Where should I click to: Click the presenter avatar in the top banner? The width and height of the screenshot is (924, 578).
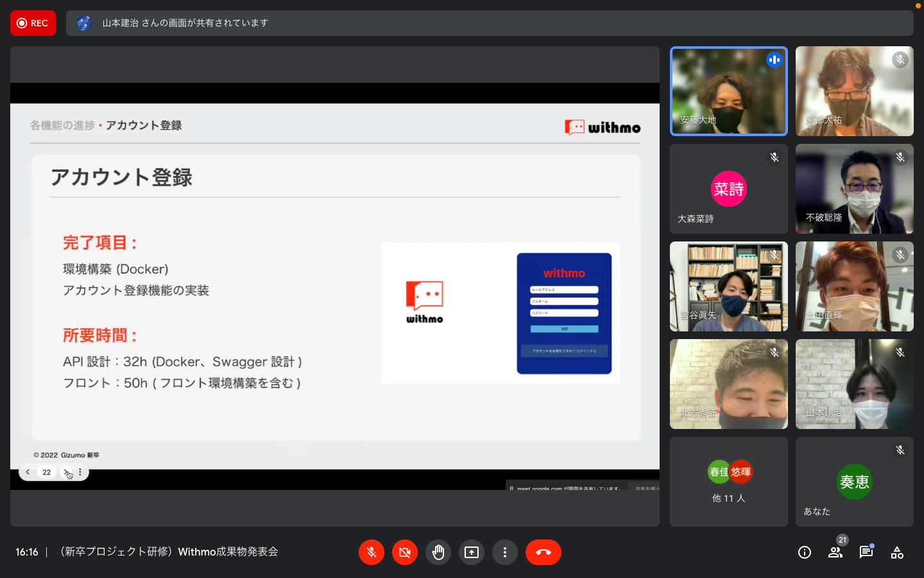tap(84, 23)
